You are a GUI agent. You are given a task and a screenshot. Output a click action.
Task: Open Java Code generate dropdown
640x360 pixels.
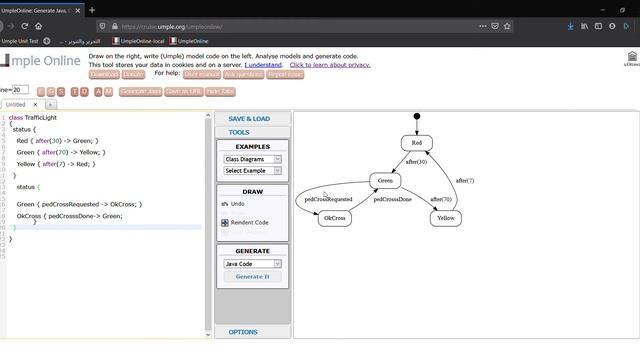tap(252, 264)
